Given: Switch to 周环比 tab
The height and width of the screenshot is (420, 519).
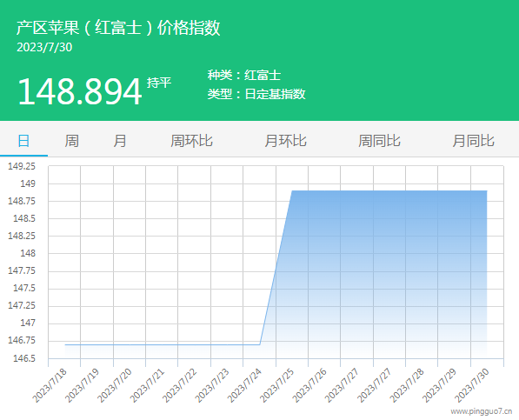Looking at the screenshot, I should tap(191, 141).
